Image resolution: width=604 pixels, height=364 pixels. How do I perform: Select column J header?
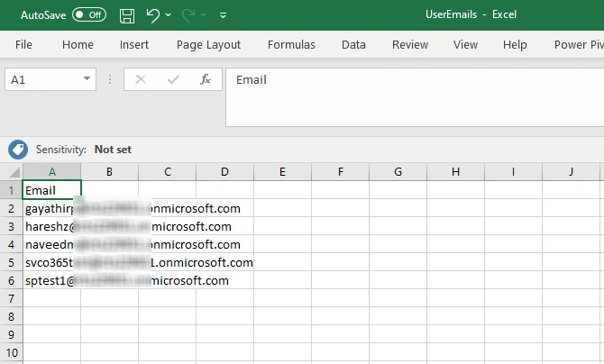pos(571,172)
